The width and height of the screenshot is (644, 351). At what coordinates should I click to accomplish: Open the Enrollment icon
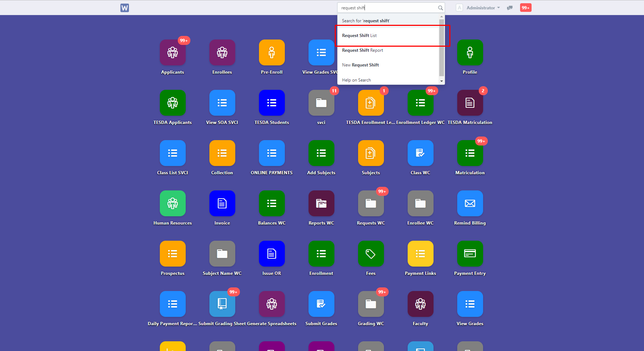pos(321,254)
